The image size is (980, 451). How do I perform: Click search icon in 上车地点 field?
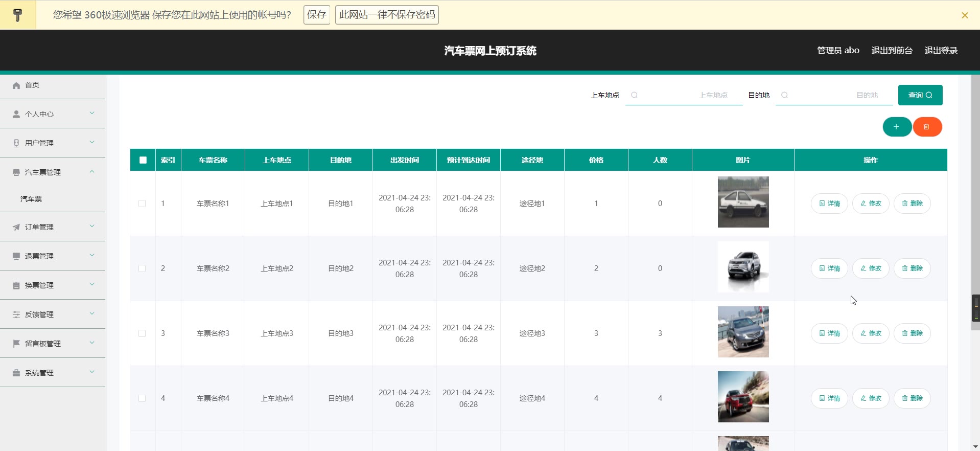pyautogui.click(x=634, y=95)
